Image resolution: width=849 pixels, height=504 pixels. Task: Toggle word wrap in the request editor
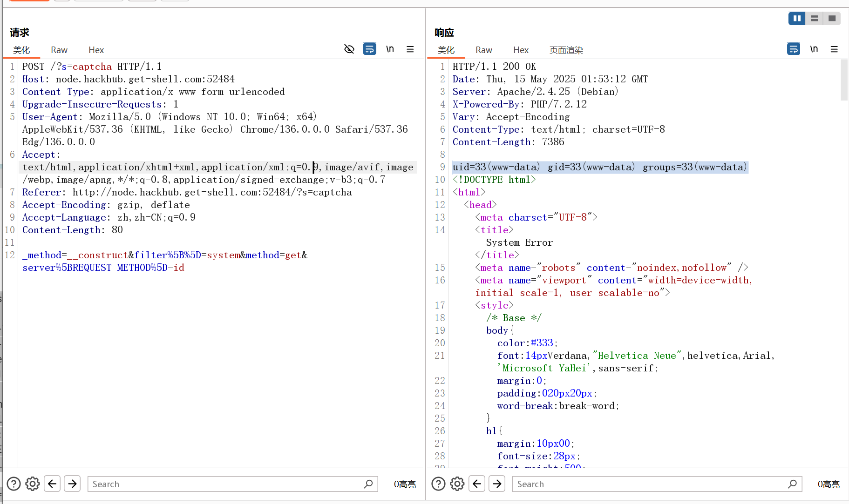tap(369, 49)
